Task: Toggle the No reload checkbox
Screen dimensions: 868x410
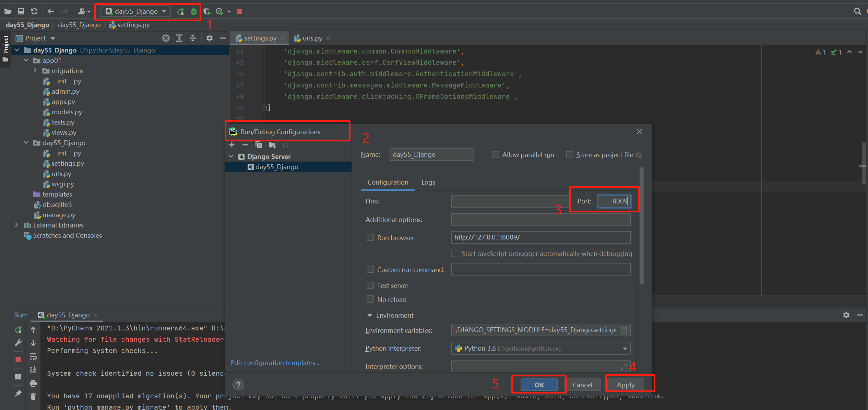Action: (370, 299)
